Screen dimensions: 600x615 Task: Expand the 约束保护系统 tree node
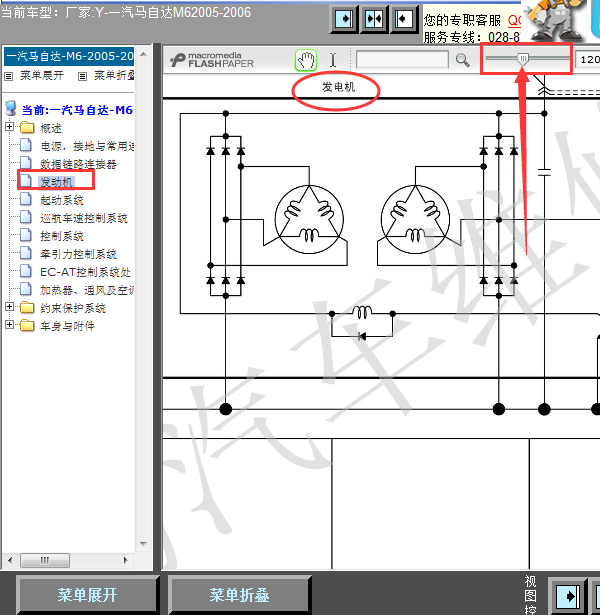(x=10, y=307)
